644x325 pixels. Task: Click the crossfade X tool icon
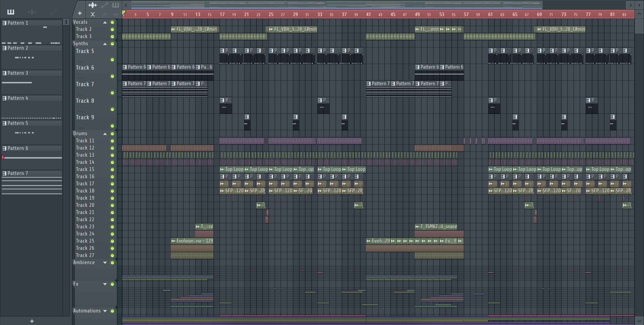coord(93,14)
